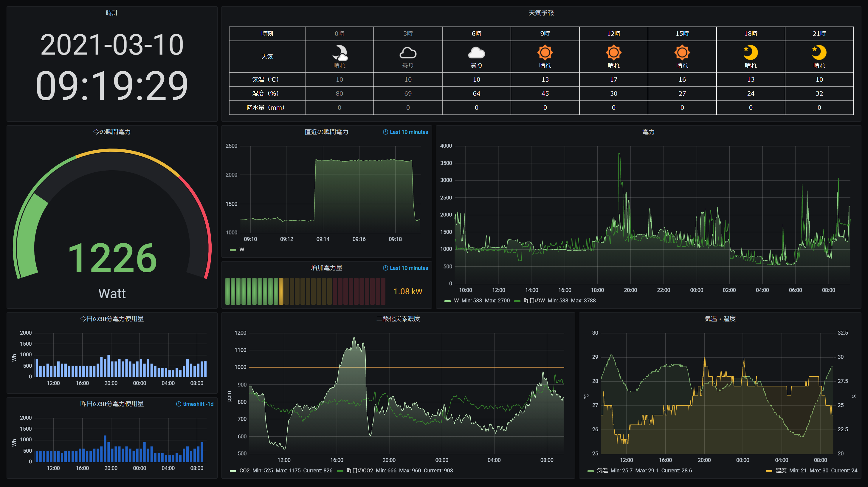Click the sun icon in the 15時 column
Screen dimensions: 868x487
coord(682,53)
